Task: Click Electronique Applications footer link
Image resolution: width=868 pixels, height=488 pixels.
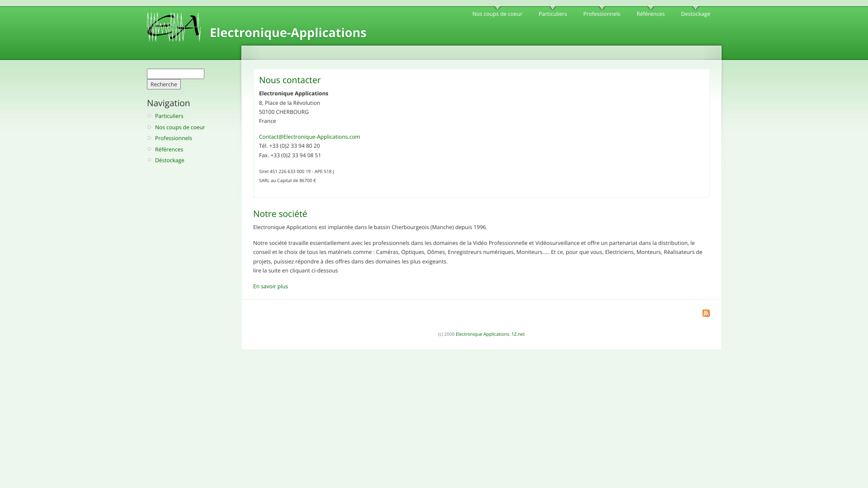Action: (482, 334)
